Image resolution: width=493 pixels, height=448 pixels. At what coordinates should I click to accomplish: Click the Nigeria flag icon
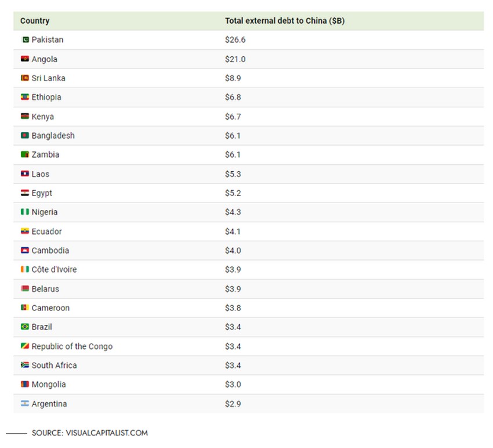point(24,212)
